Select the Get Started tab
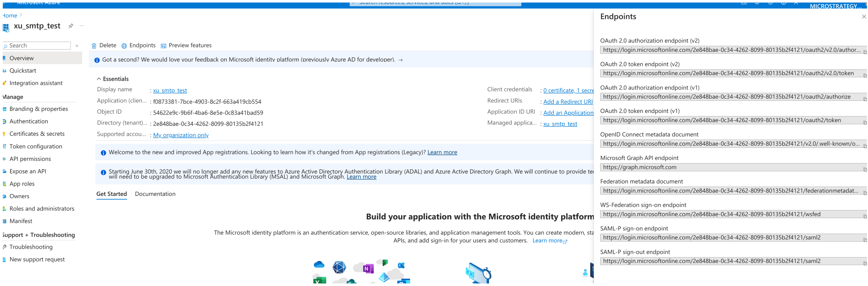The height and width of the screenshot is (286, 868). [x=112, y=194]
